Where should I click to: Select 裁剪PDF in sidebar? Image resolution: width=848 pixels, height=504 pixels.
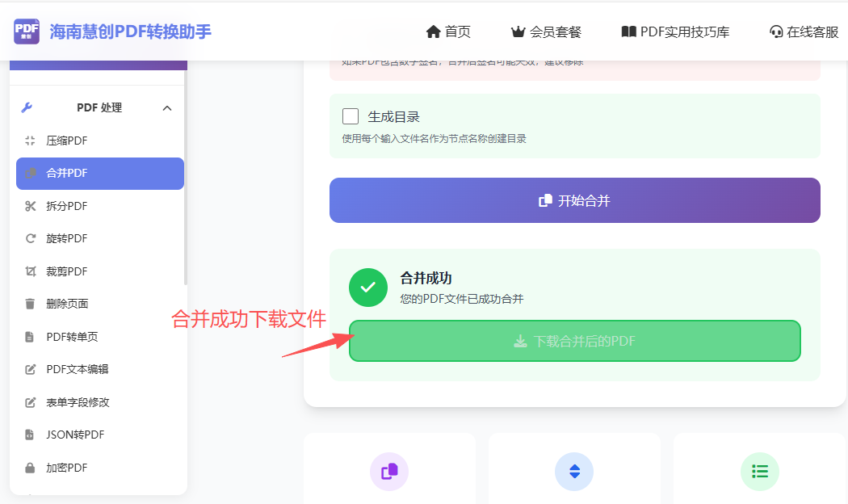100,271
